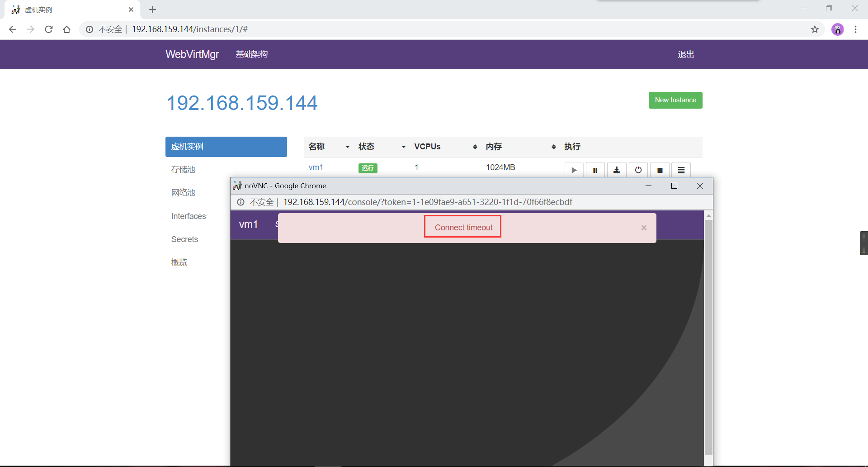868x467 pixels.
Task: Click the start (play) button for vm1
Action: coord(574,170)
